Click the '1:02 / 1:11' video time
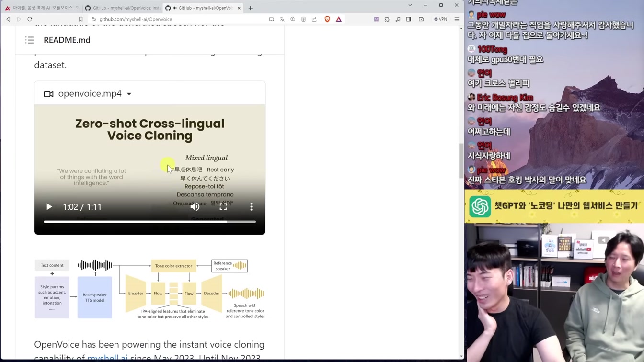644x362 pixels. [x=82, y=207]
